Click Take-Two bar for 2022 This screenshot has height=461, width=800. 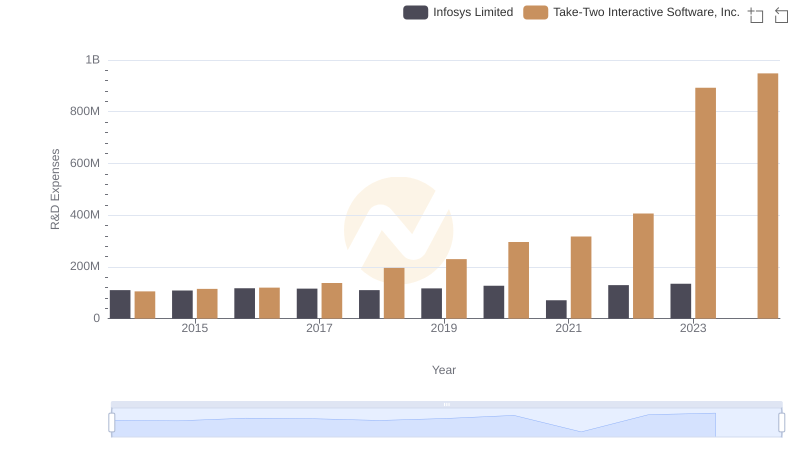point(643,266)
